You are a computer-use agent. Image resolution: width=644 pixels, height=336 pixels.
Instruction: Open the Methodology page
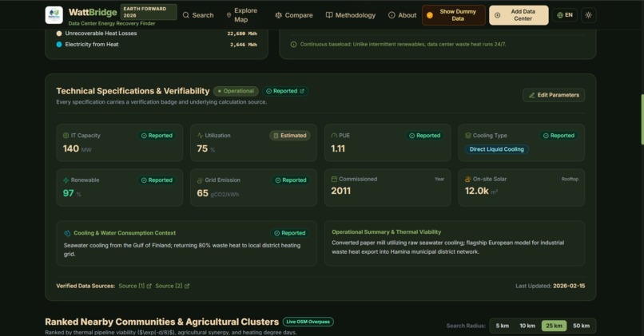click(350, 15)
